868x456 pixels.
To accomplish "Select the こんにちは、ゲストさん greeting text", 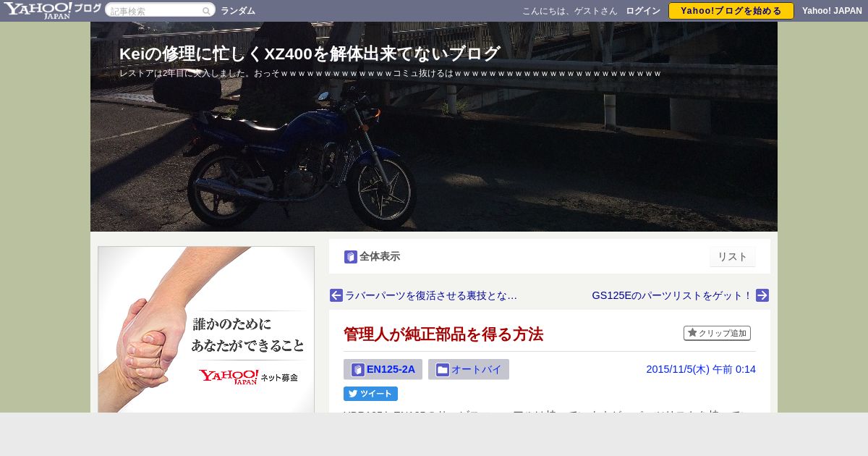I will 570,11.
